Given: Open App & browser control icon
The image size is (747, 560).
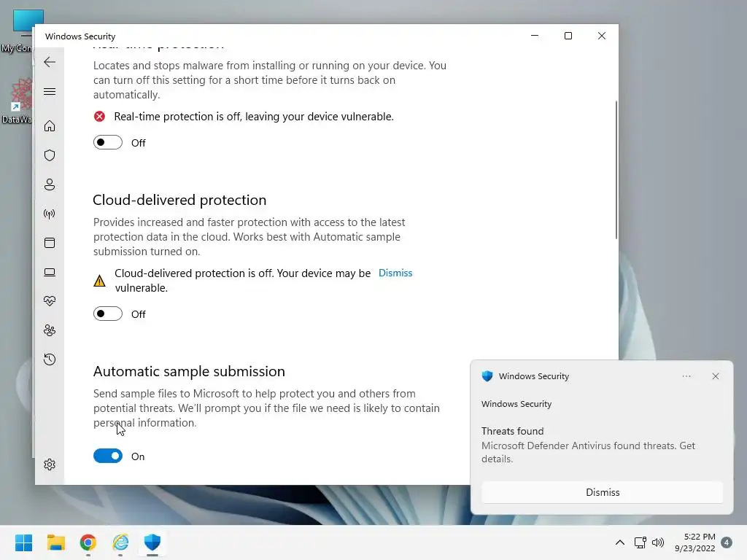Looking at the screenshot, I should pos(50,243).
